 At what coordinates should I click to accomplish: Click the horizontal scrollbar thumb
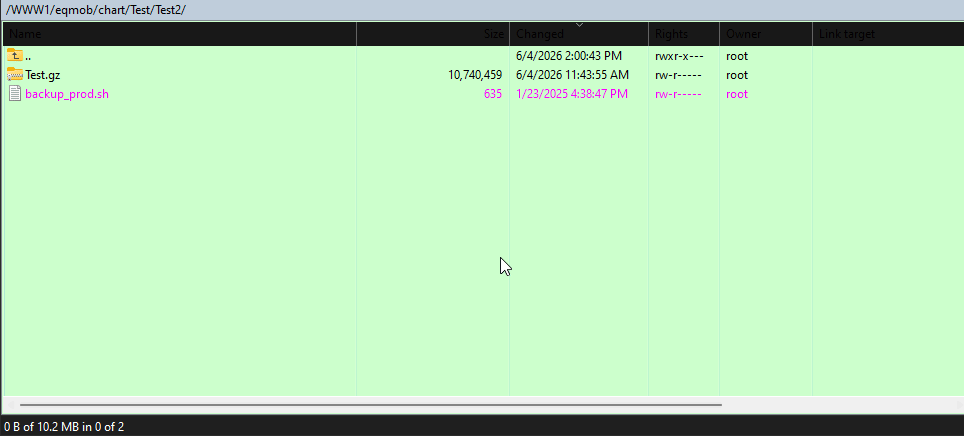point(371,405)
